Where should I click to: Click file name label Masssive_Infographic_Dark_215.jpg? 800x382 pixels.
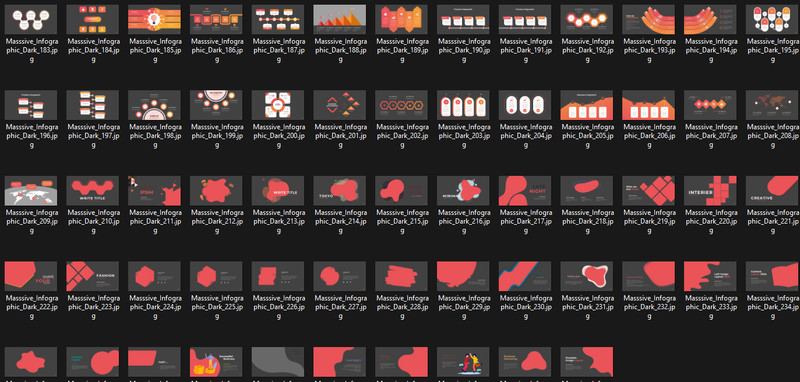[x=402, y=222]
